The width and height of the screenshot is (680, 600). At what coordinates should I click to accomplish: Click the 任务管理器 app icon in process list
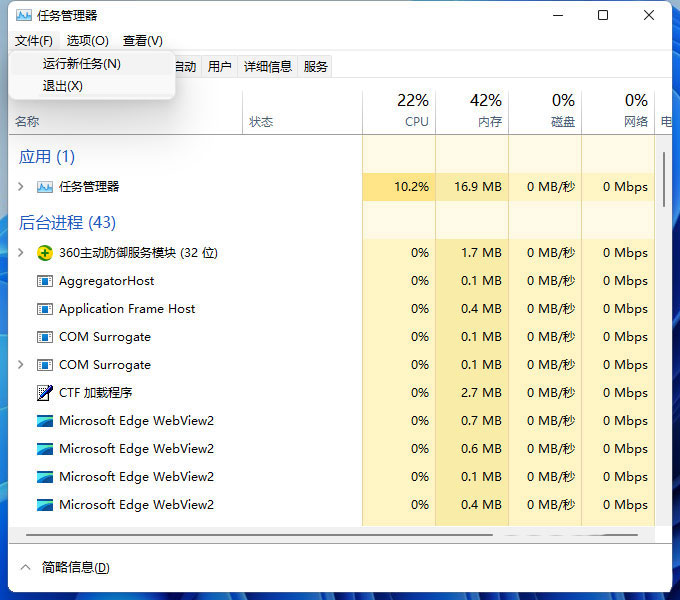(44, 187)
